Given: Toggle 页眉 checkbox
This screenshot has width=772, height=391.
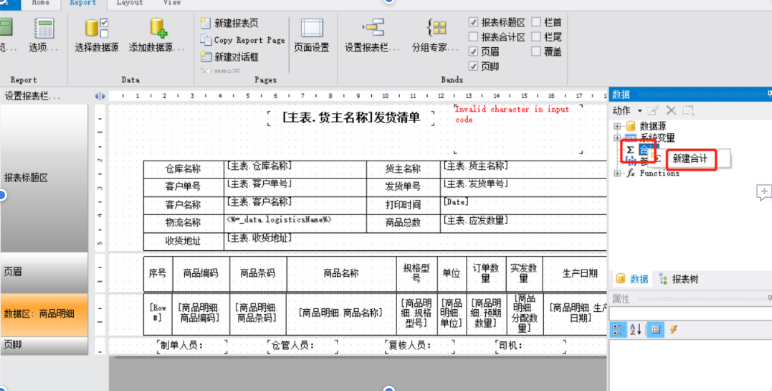Looking at the screenshot, I should pos(473,51).
